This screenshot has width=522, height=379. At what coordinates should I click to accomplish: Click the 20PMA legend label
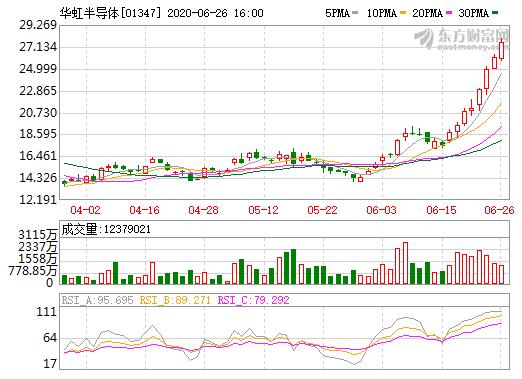coord(427,13)
